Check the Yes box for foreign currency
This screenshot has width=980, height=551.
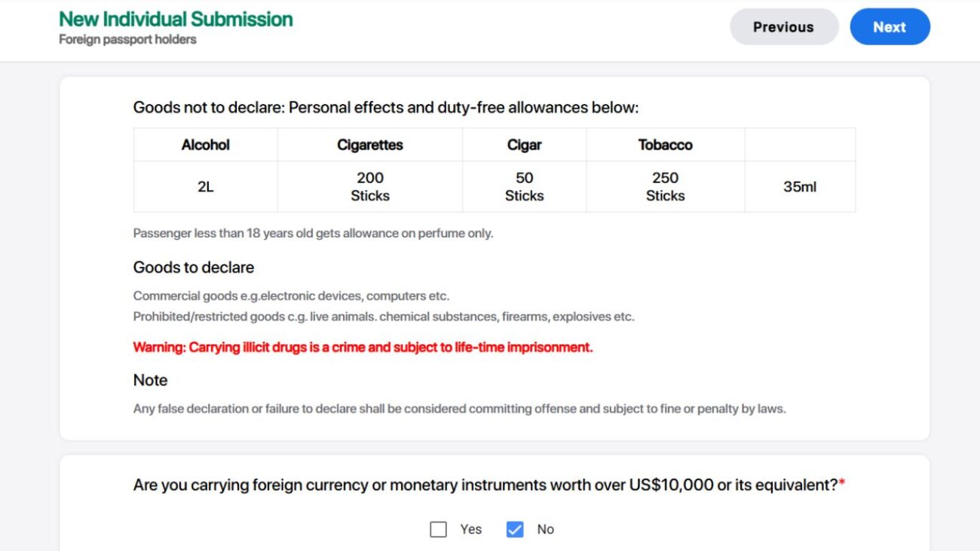[438, 529]
